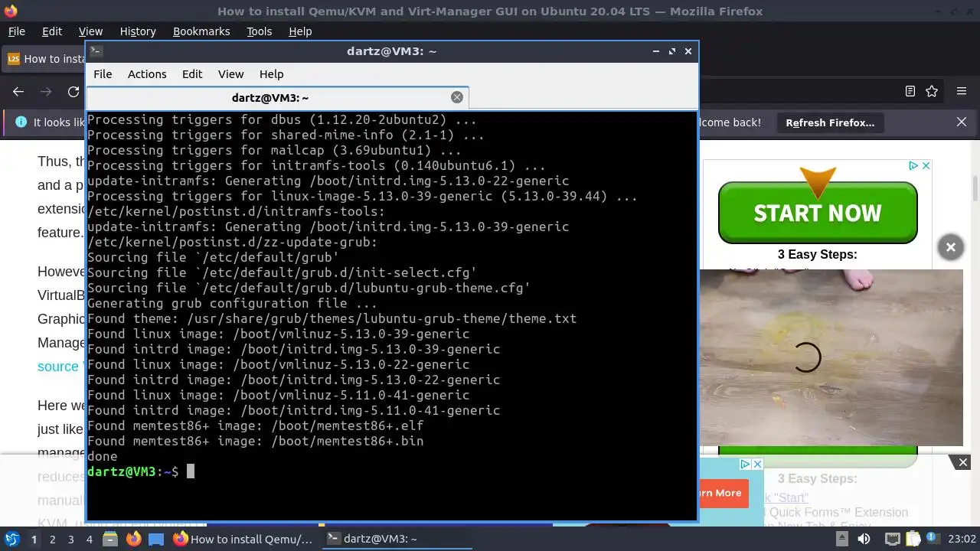Select the dartz@VM3 terminal tab

(277, 97)
